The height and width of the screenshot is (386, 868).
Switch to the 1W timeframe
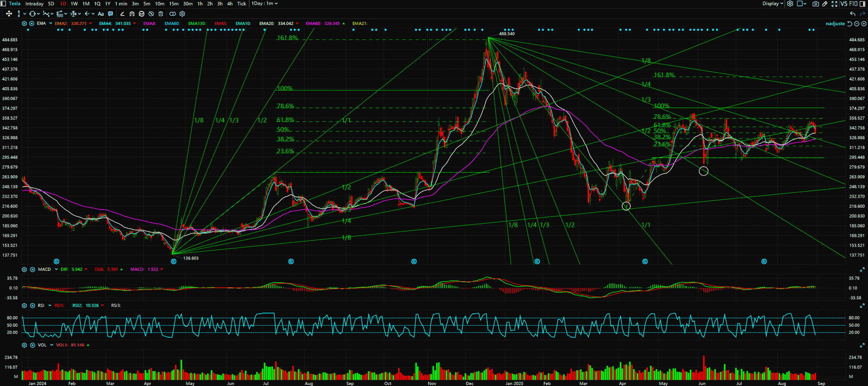click(x=74, y=4)
